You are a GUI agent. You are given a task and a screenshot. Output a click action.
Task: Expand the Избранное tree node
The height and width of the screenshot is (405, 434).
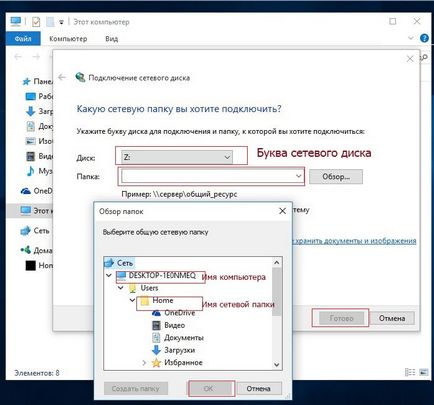click(144, 363)
